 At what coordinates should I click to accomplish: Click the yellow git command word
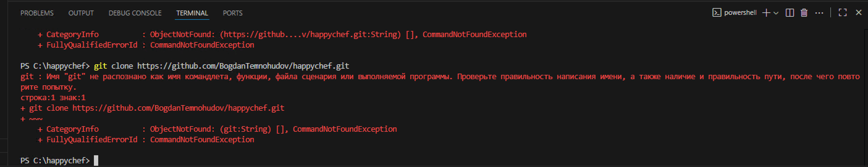point(100,66)
